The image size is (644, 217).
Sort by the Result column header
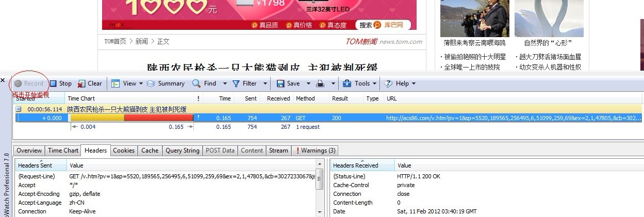[x=346, y=98]
